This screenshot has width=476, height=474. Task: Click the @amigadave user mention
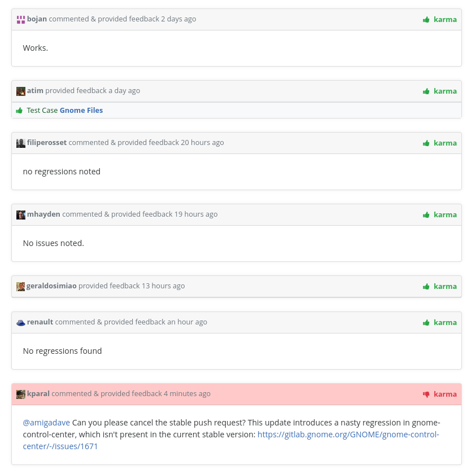click(46, 422)
